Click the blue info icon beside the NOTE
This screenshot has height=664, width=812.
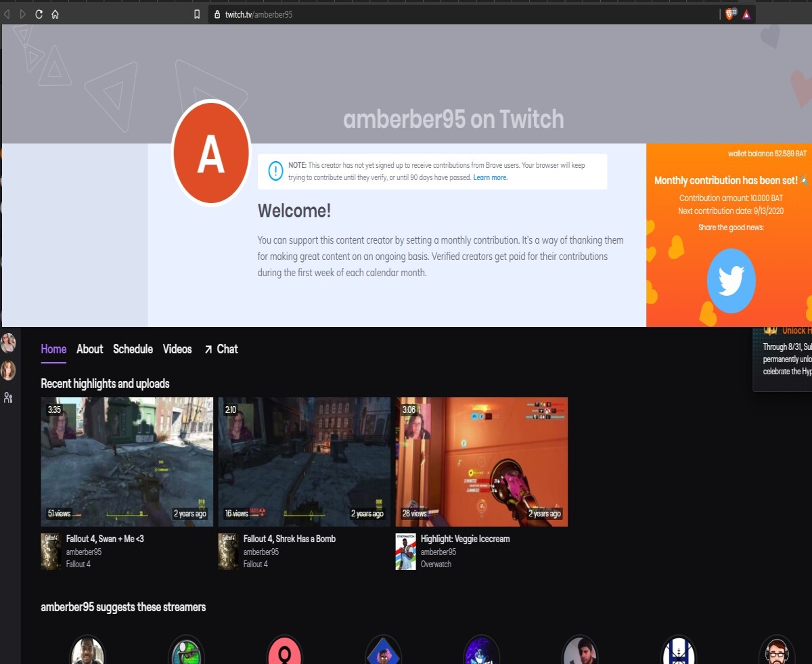tap(275, 171)
